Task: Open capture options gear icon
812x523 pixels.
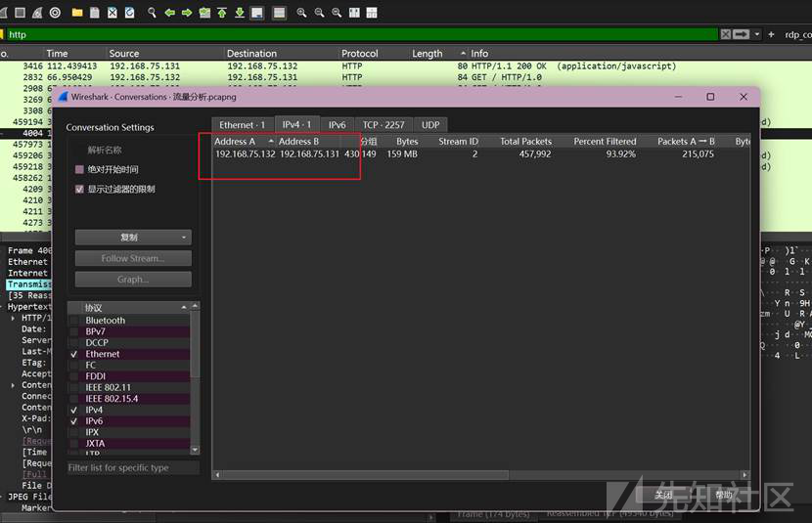Action: 55,13
